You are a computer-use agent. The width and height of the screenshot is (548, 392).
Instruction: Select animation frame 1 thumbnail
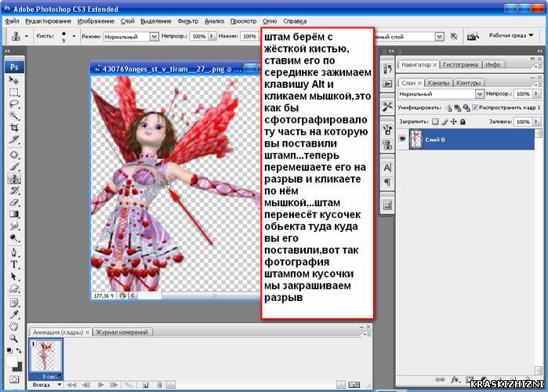click(45, 356)
